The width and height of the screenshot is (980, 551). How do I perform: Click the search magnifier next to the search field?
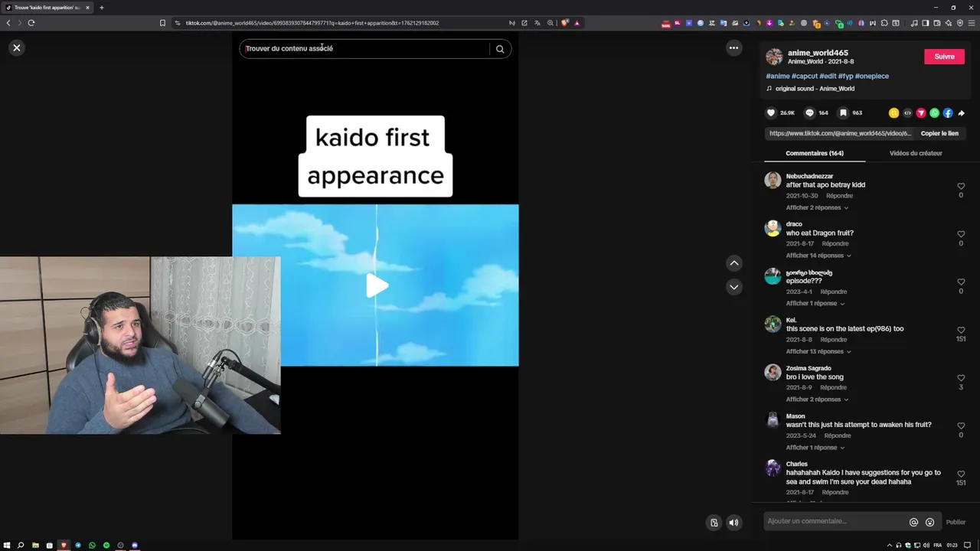coord(500,49)
